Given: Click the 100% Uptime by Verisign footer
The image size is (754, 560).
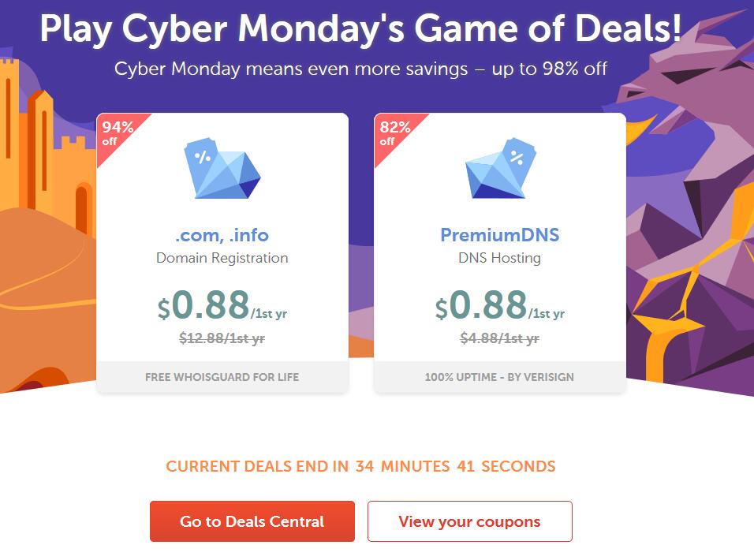Looking at the screenshot, I should point(499,377).
